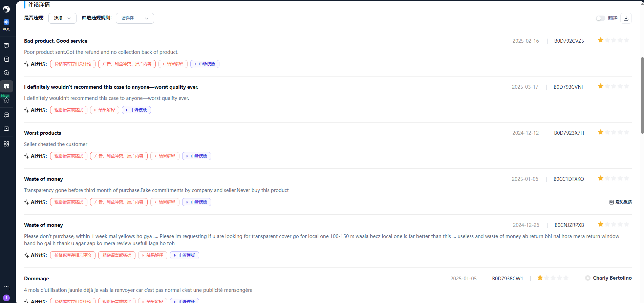Open the star icon marked New
This screenshot has height=303, width=644.
[x=6, y=100]
